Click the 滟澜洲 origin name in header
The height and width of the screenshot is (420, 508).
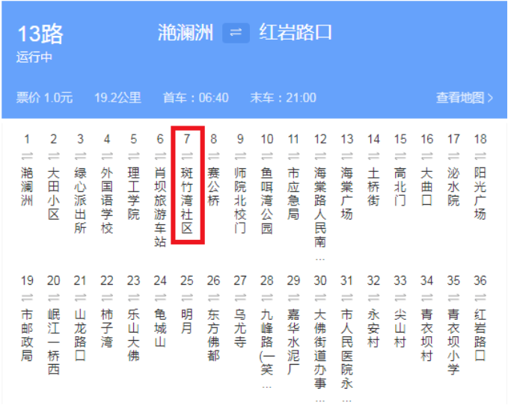tap(186, 33)
